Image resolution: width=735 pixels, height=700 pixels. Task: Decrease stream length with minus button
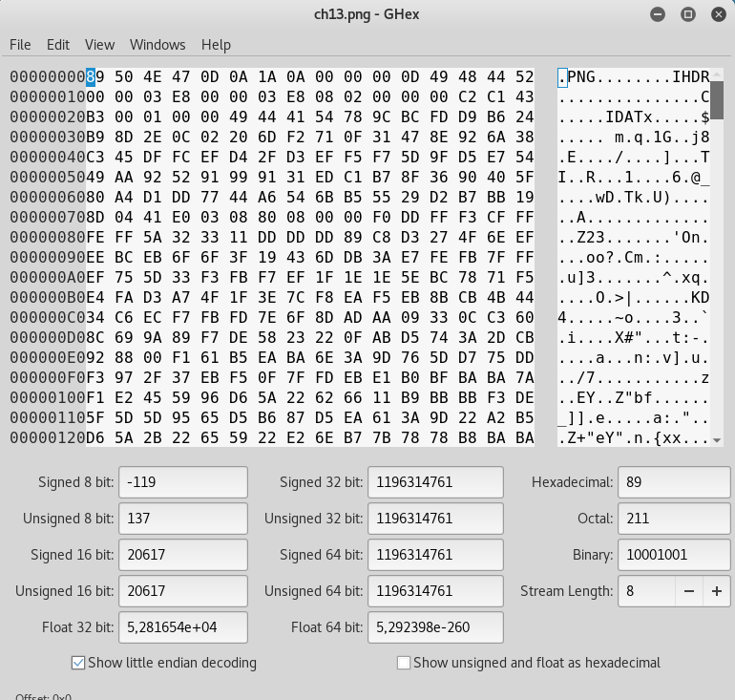[688, 591]
